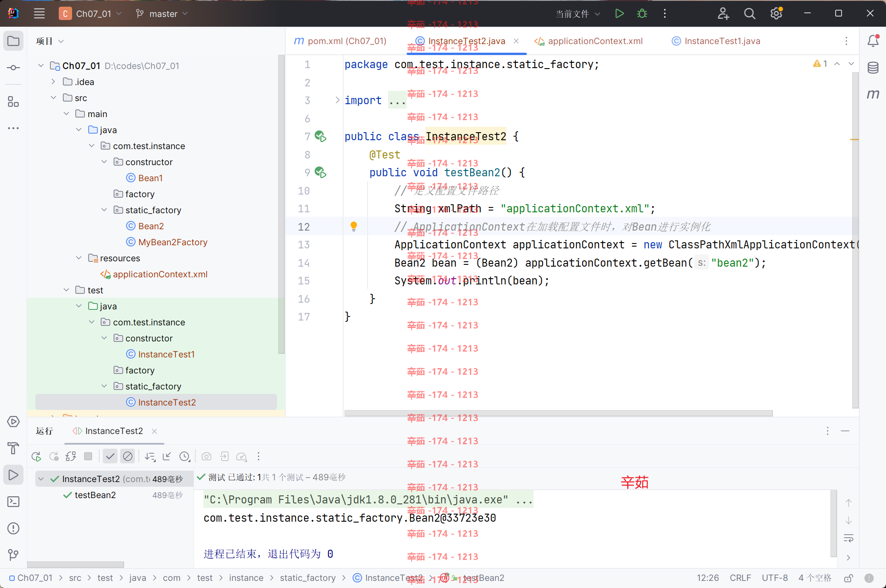The height and width of the screenshot is (588, 886).
Task: Close the InstanceTest2.java tab
Action: [516, 41]
